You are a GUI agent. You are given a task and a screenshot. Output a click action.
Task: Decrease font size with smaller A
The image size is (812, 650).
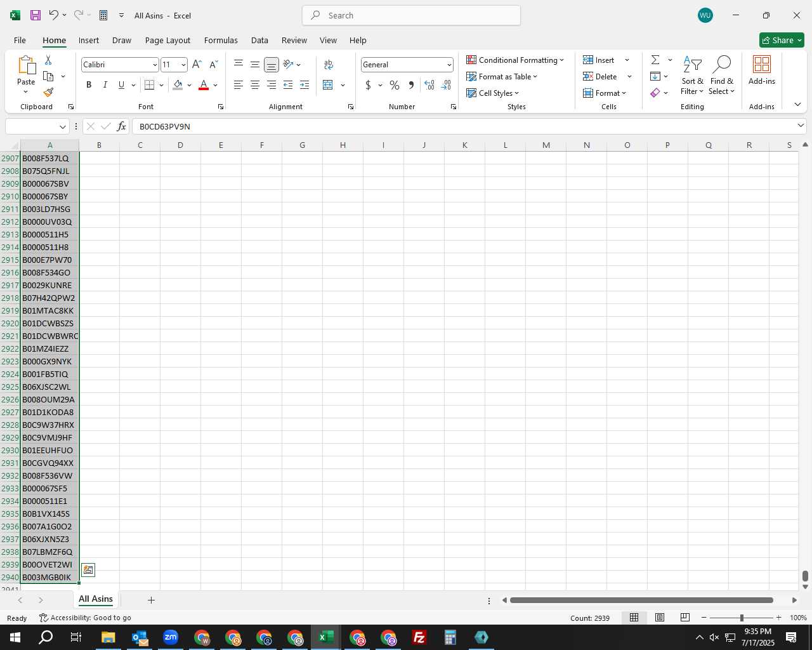[x=213, y=64]
